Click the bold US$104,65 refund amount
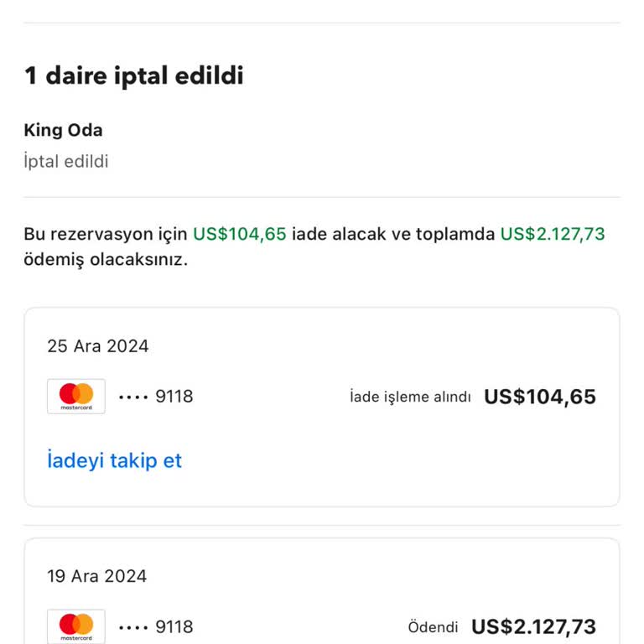644x644 pixels. pyautogui.click(x=540, y=397)
